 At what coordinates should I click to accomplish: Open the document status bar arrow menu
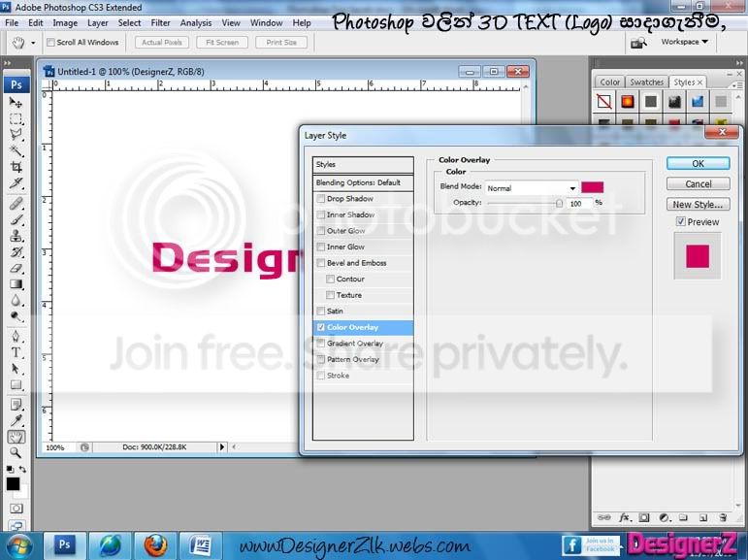tap(222, 447)
